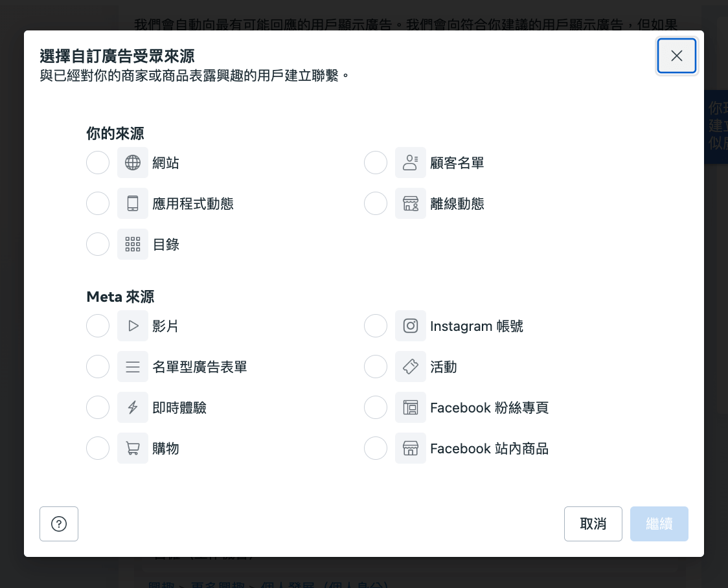Click the grid icon for 目錄
The image size is (728, 588).
pyautogui.click(x=133, y=244)
